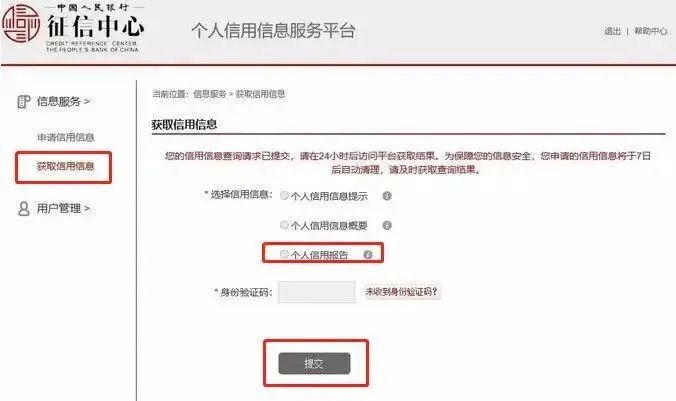Open 获取信用信息 in the sidebar
Image resolution: width=676 pixels, height=401 pixels.
pyautogui.click(x=66, y=166)
